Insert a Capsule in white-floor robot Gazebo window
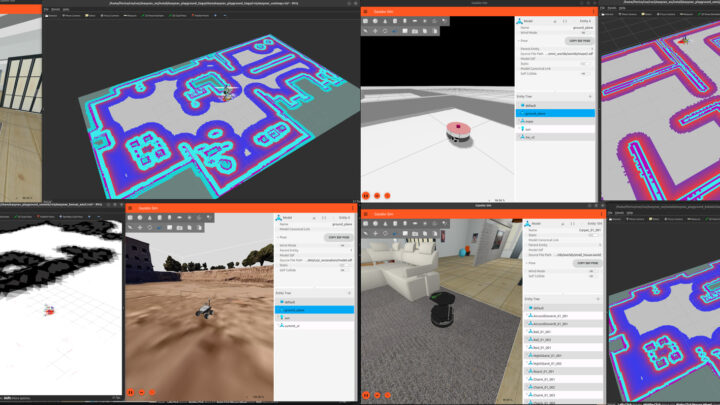Screen dimensions: 720x405 [405, 21]
